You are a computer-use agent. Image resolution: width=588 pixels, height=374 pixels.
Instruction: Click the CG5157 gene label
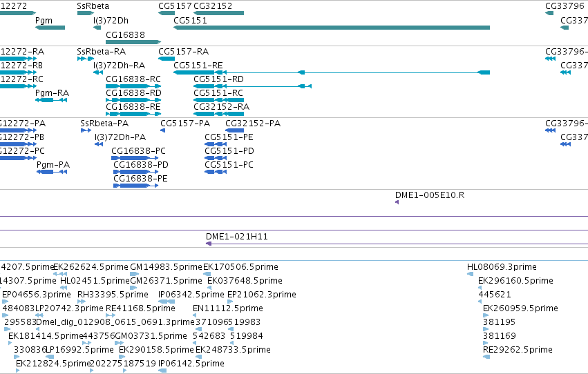175,6
